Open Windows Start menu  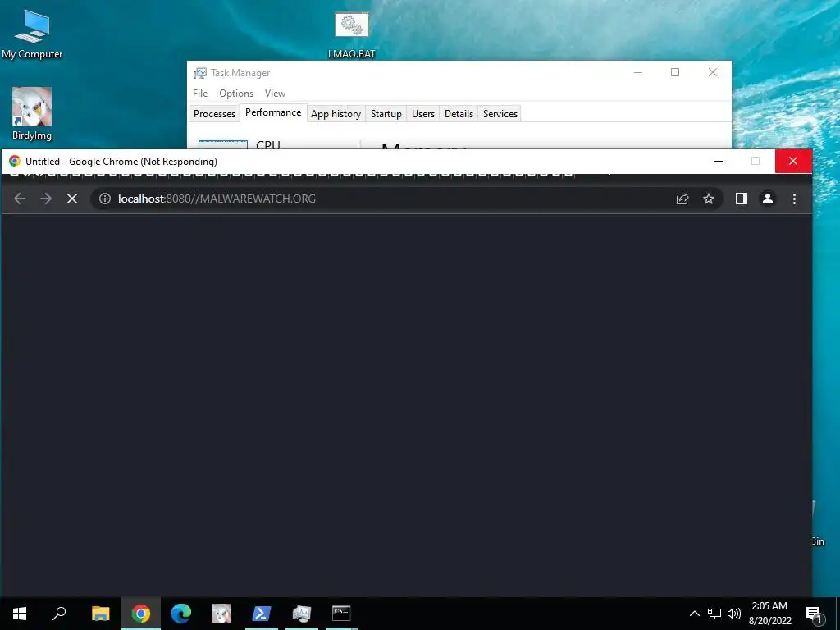pos(20,614)
